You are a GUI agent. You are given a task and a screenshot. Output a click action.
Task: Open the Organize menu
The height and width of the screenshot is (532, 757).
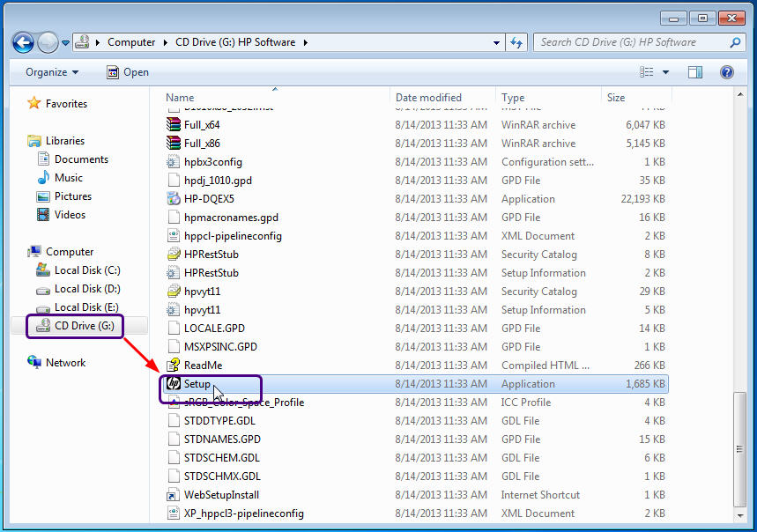[52, 72]
